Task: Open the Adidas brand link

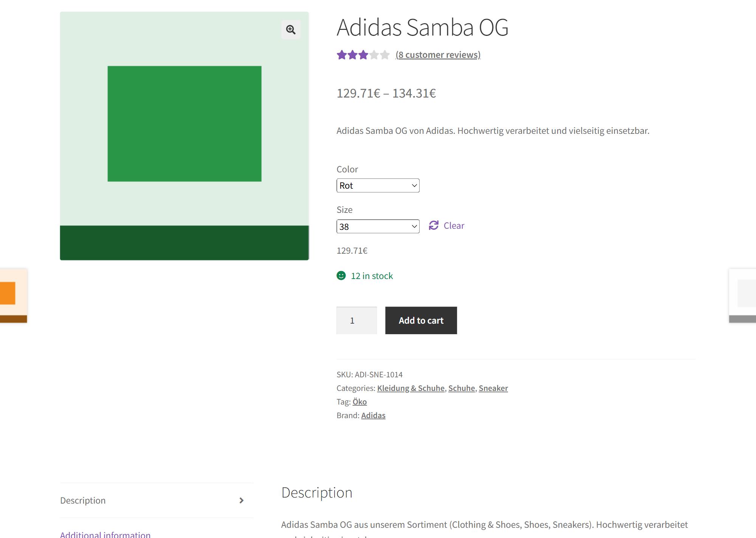Action: point(373,416)
